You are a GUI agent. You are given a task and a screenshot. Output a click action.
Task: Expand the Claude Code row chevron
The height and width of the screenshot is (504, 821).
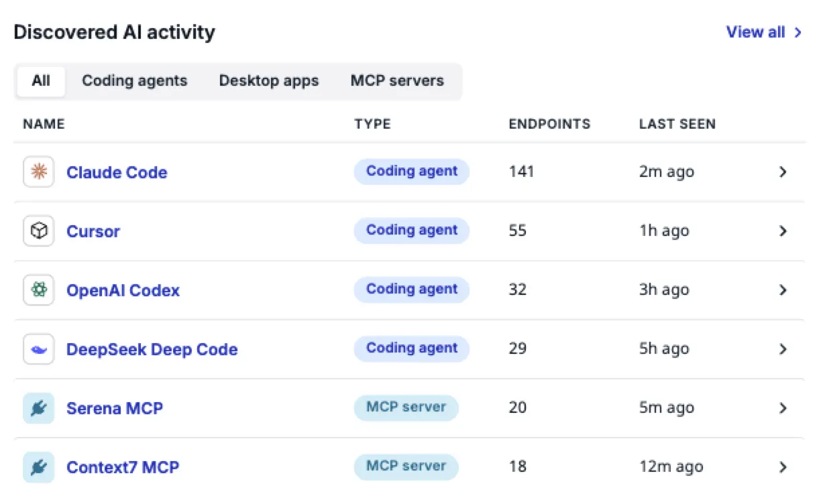click(783, 172)
